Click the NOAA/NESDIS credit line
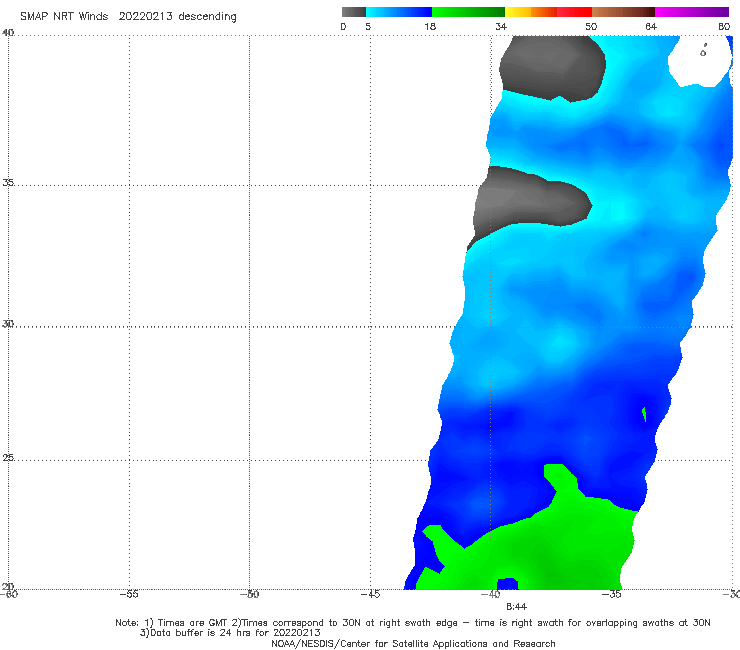This screenshot has width=740, height=650. [x=413, y=643]
